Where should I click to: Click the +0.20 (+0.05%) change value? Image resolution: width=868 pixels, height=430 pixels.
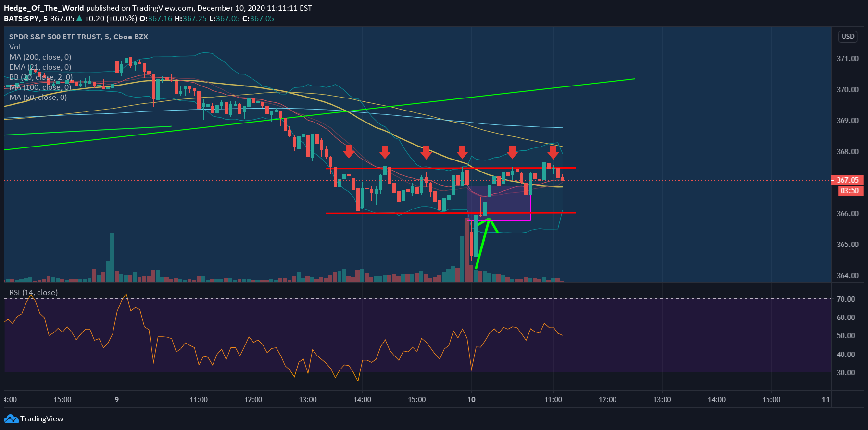pos(111,18)
